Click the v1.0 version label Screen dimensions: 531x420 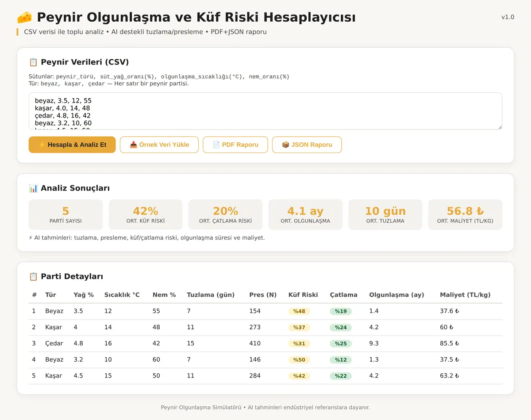click(508, 17)
